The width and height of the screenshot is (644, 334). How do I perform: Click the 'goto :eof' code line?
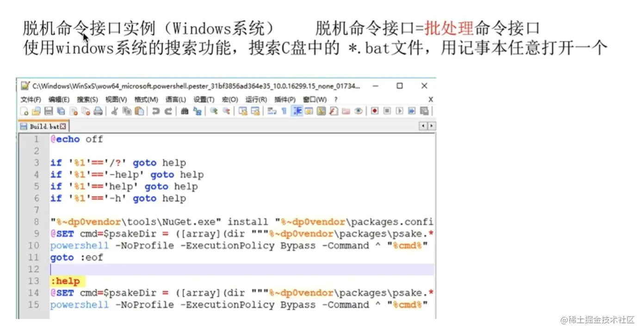(76, 258)
